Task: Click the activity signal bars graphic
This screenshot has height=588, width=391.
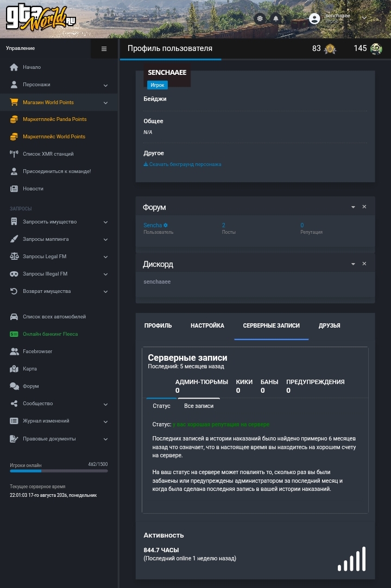Action: pyautogui.click(x=351, y=559)
